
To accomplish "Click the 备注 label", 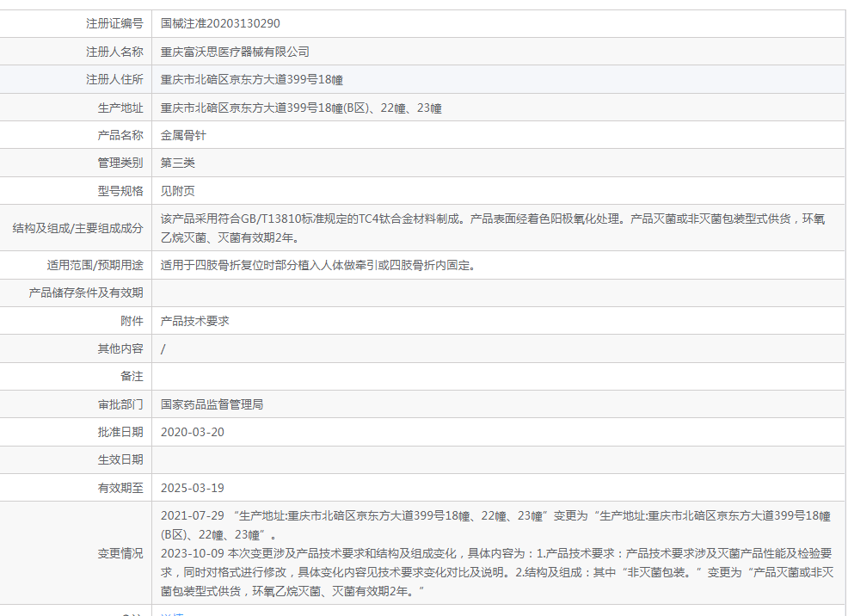I will (132, 377).
